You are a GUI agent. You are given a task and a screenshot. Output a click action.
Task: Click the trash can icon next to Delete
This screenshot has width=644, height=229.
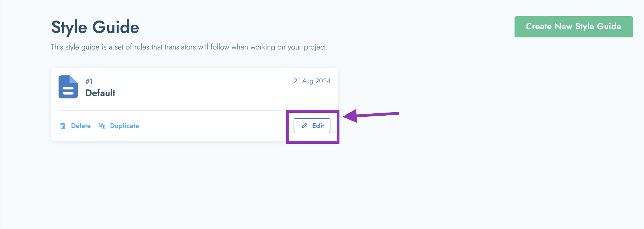63,126
